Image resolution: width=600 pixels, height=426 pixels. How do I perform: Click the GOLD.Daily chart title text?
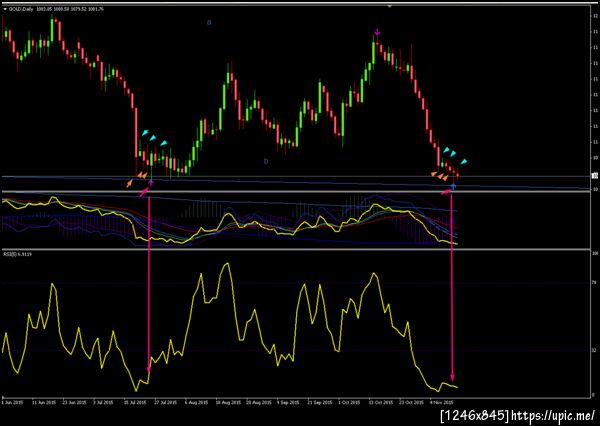pyautogui.click(x=22, y=9)
